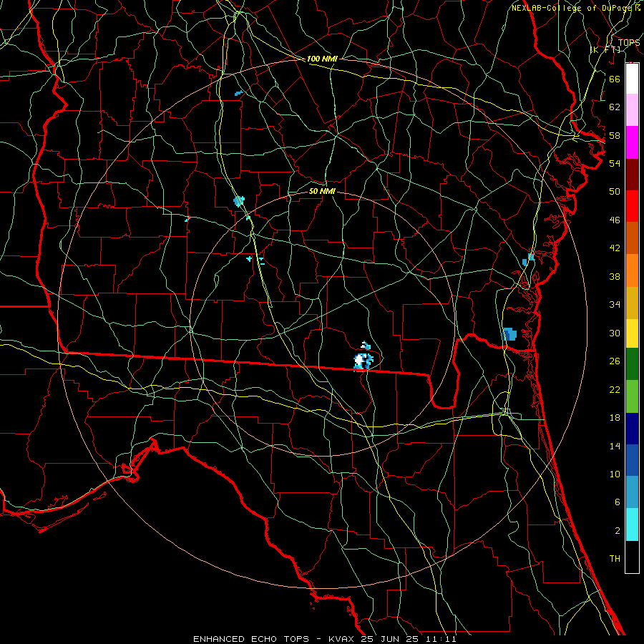Click the legend value '38'

point(615,276)
